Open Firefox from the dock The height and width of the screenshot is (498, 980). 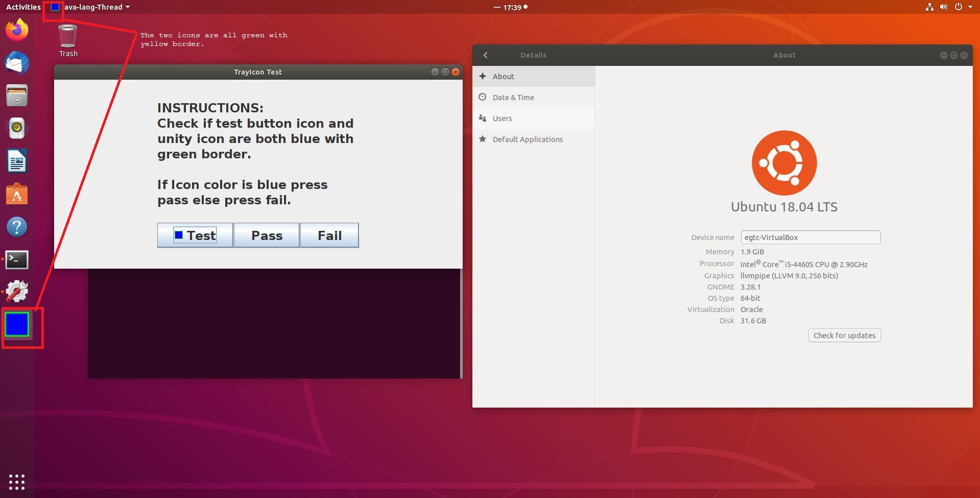coord(17,30)
